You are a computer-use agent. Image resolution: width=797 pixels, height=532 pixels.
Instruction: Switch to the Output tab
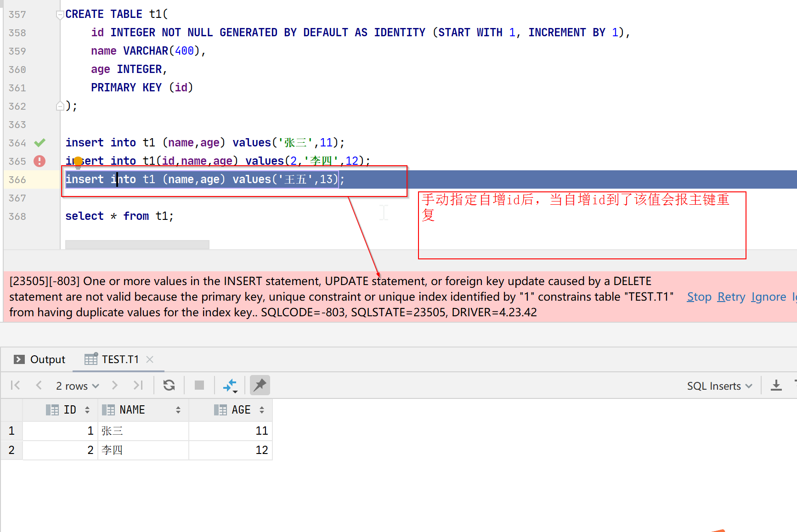[47, 359]
